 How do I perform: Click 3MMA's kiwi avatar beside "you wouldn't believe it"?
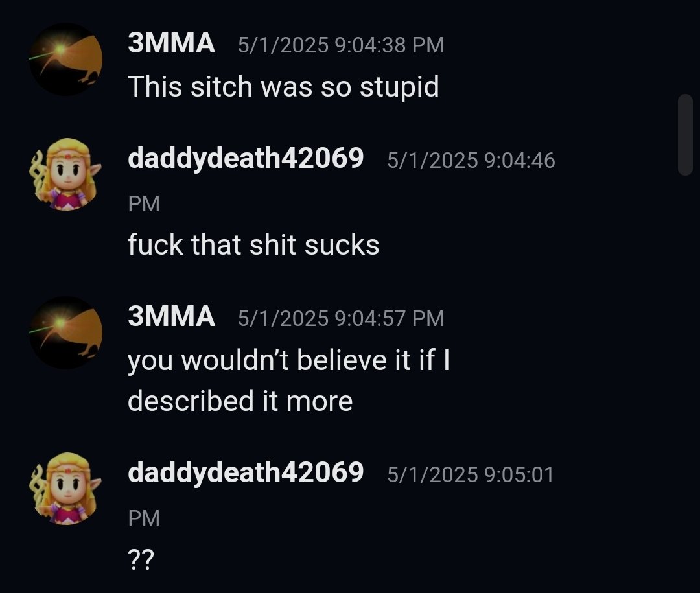65,332
